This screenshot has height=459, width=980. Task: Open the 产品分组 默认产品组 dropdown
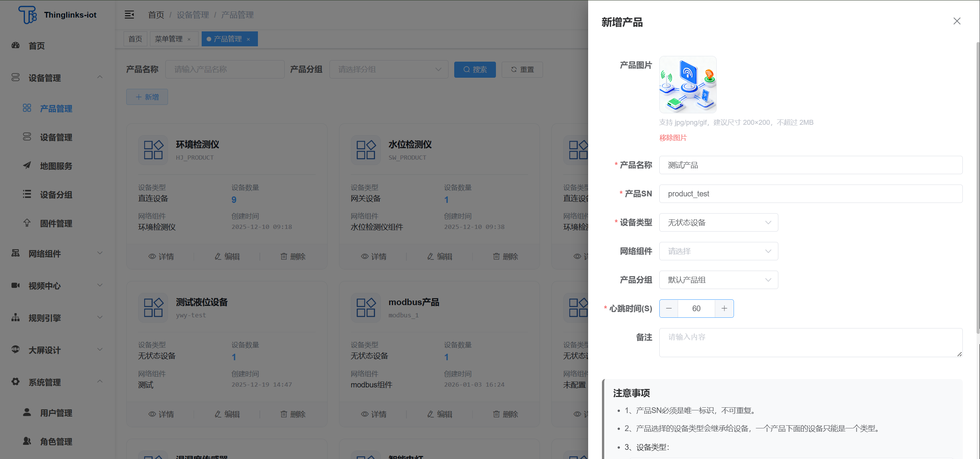(x=718, y=280)
